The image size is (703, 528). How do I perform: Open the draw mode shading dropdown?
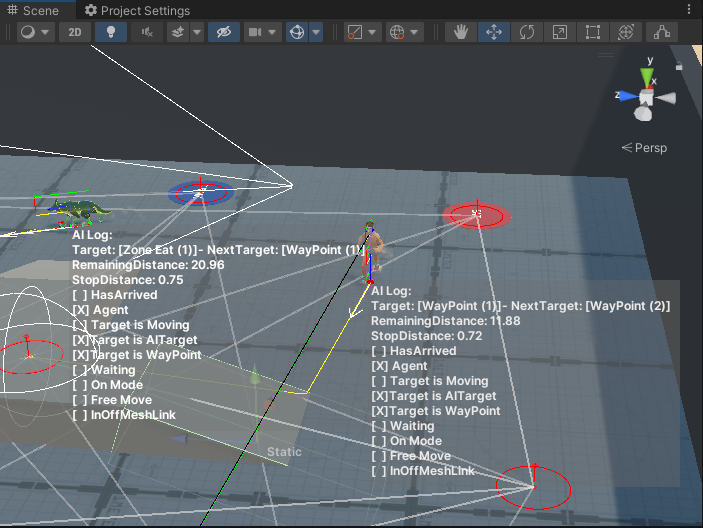(35, 32)
